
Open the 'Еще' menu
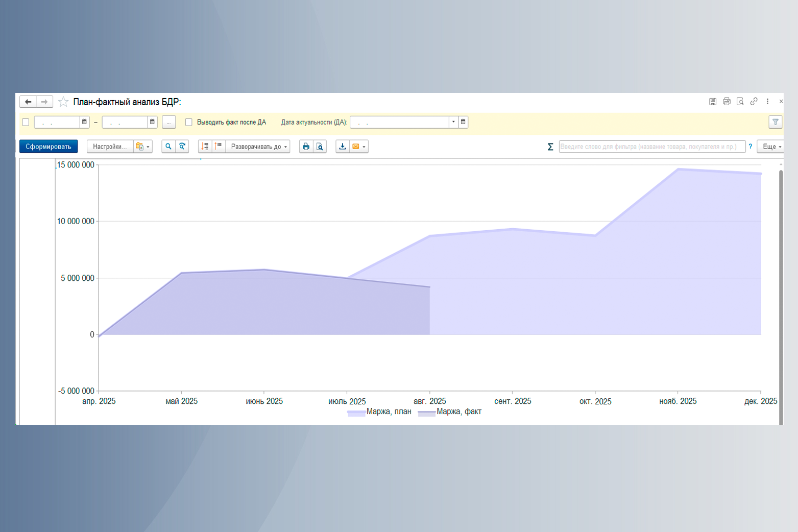[x=771, y=147]
